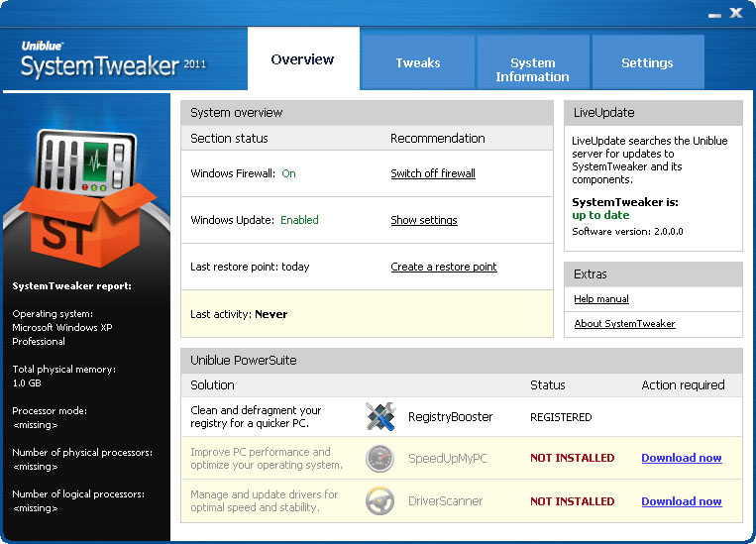Click the SpeedUpMyPC speedometer icon
756x544 pixels.
(x=379, y=458)
